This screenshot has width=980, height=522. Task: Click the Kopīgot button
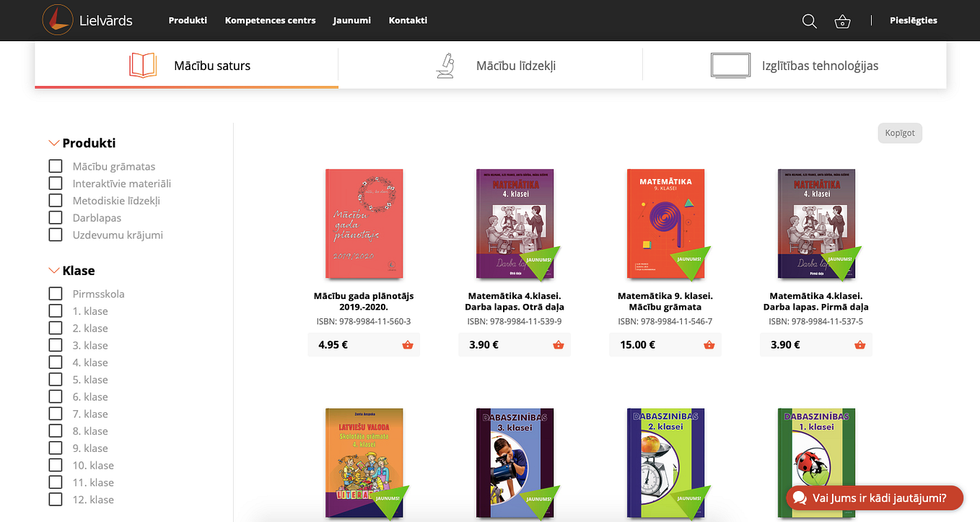point(900,133)
